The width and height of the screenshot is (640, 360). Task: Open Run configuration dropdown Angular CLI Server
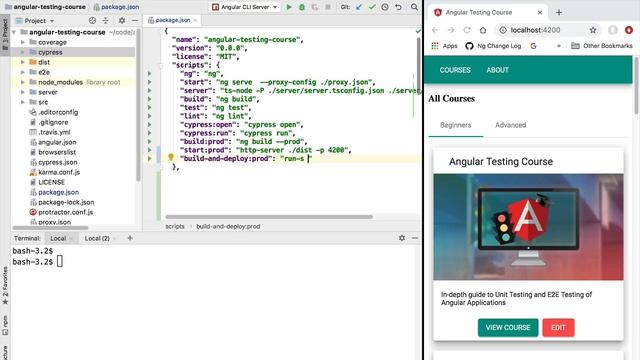tap(244, 7)
